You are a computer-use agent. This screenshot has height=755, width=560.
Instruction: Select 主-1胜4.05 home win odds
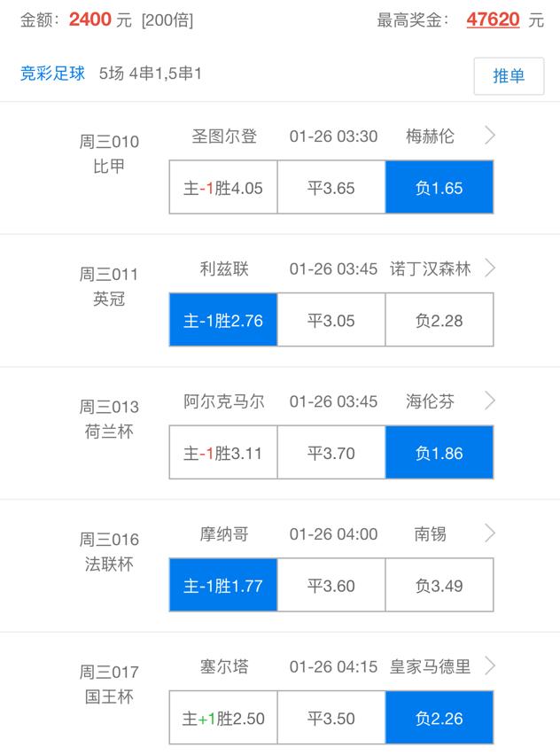222,187
